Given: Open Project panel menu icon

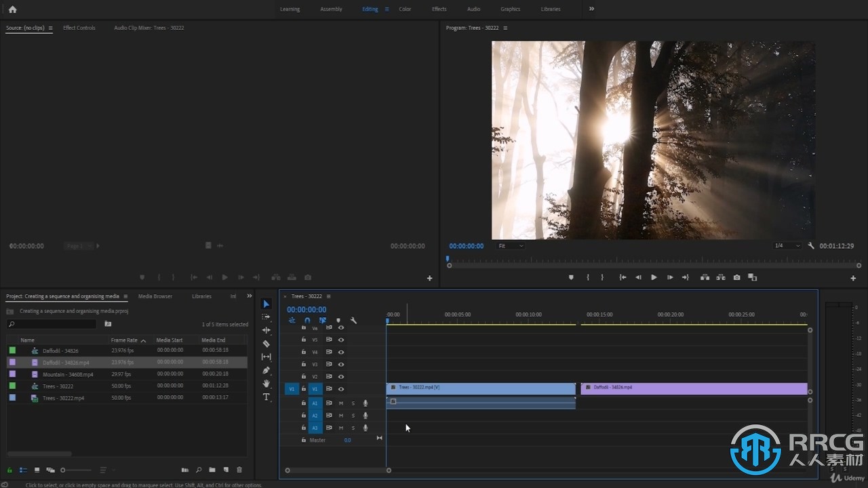Looking at the screenshot, I should click(125, 296).
